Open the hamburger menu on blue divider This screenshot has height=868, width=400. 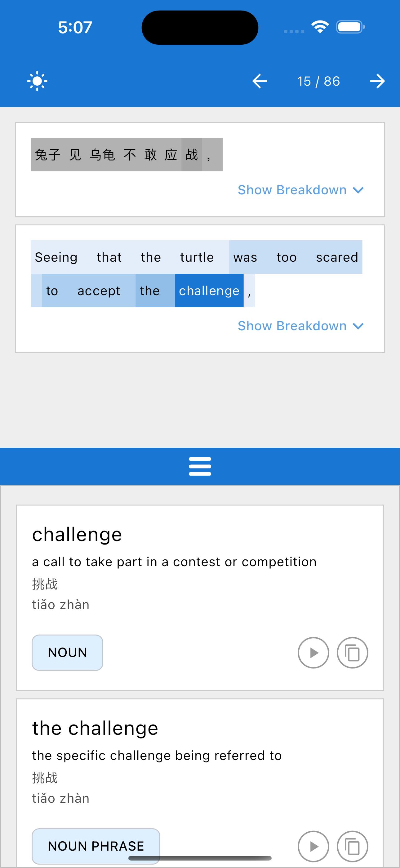point(200,466)
